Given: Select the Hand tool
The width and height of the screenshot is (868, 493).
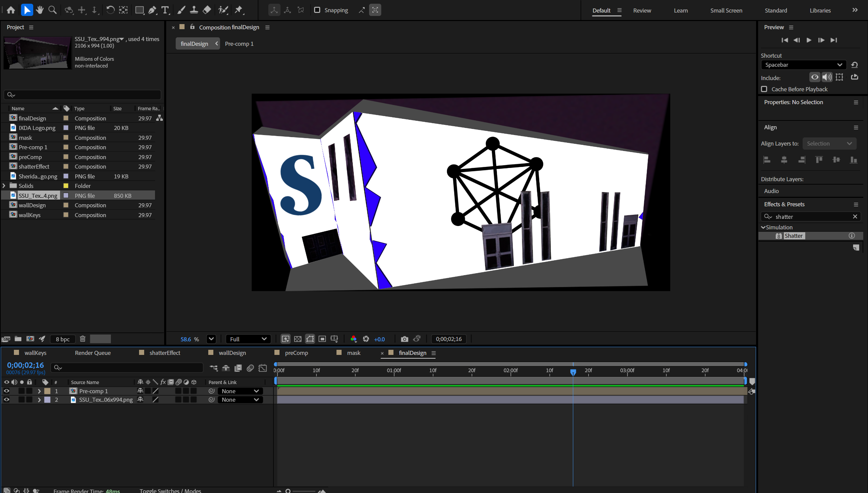Looking at the screenshot, I should [40, 10].
